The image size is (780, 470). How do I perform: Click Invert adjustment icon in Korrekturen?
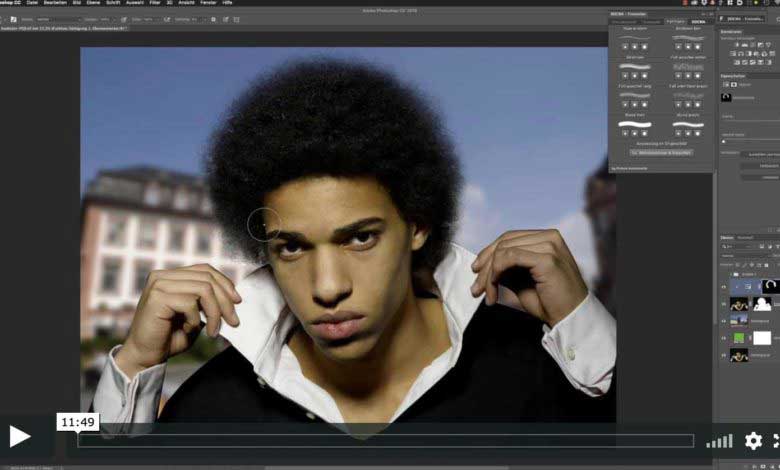(737, 62)
